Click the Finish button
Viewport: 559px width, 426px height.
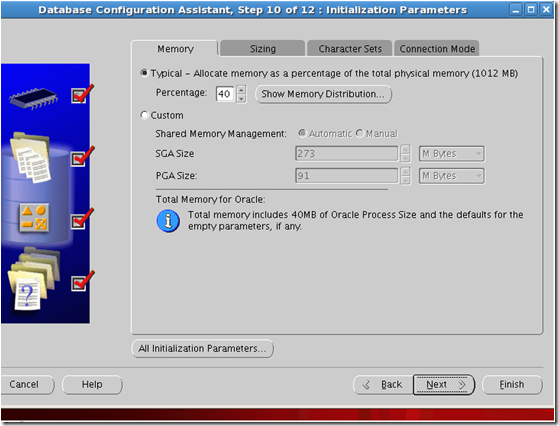(x=512, y=385)
